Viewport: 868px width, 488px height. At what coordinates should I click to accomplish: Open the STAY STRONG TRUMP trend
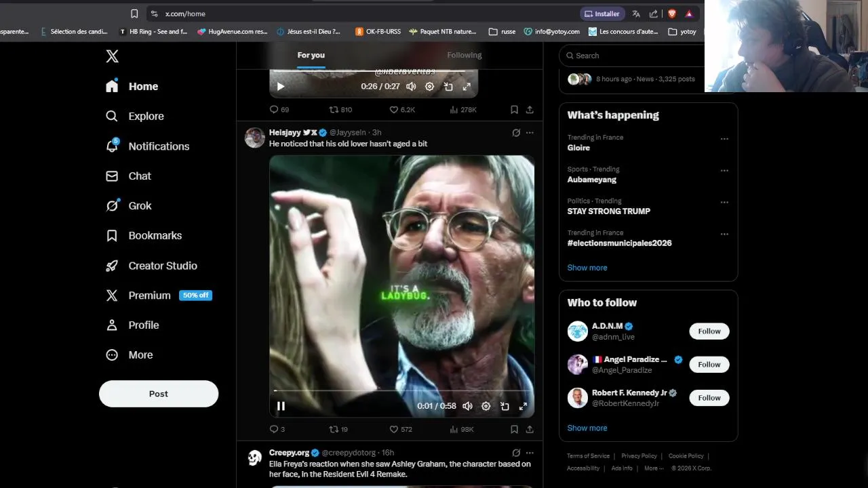[x=609, y=211]
